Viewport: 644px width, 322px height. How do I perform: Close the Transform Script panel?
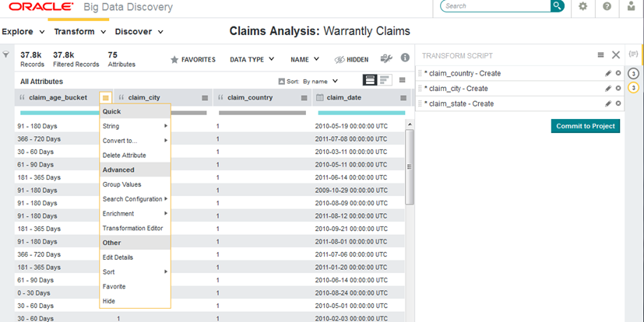tap(616, 55)
